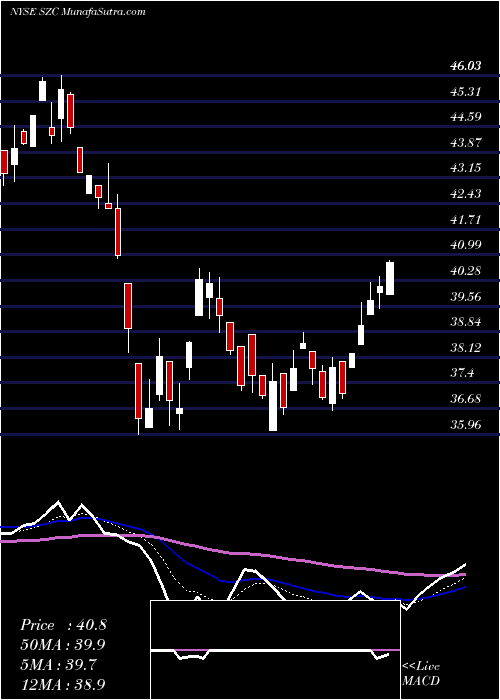Screen dimensions: 500x700
Task: Select the 43.15 price axis label
Action: 466,168
